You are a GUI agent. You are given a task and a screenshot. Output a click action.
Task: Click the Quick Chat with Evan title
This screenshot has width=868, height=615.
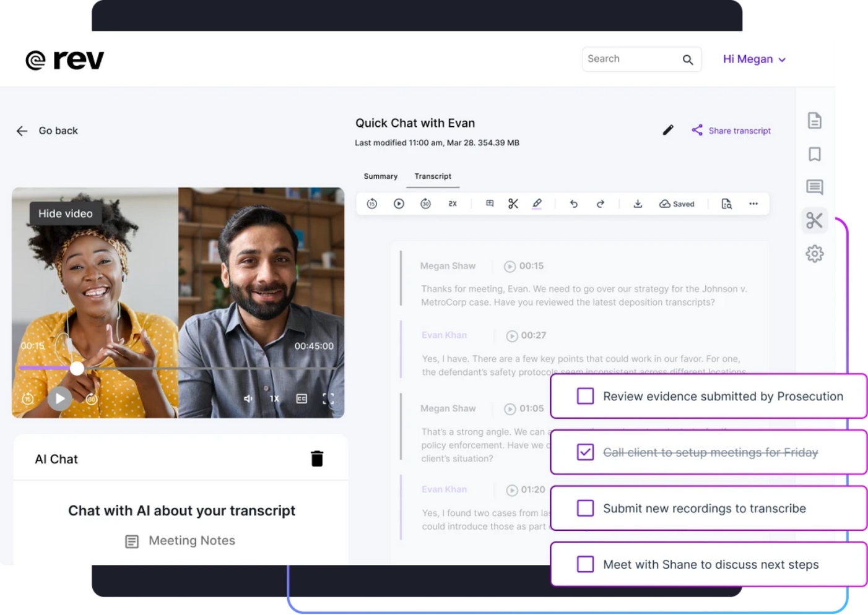[x=415, y=123]
